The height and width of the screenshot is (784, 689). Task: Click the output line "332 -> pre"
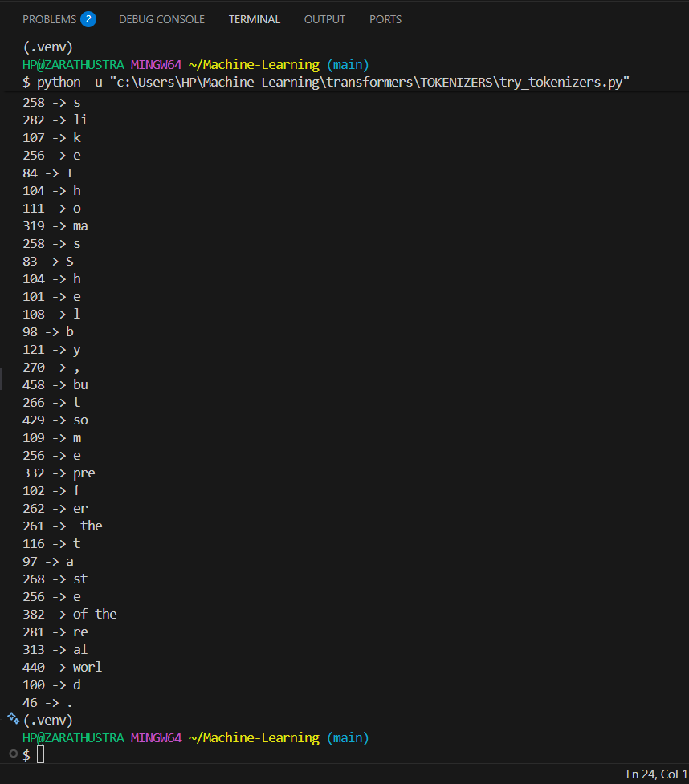tap(59, 473)
